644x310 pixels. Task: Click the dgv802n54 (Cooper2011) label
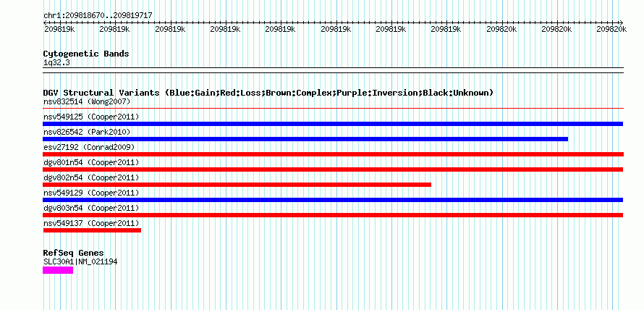[91, 177]
